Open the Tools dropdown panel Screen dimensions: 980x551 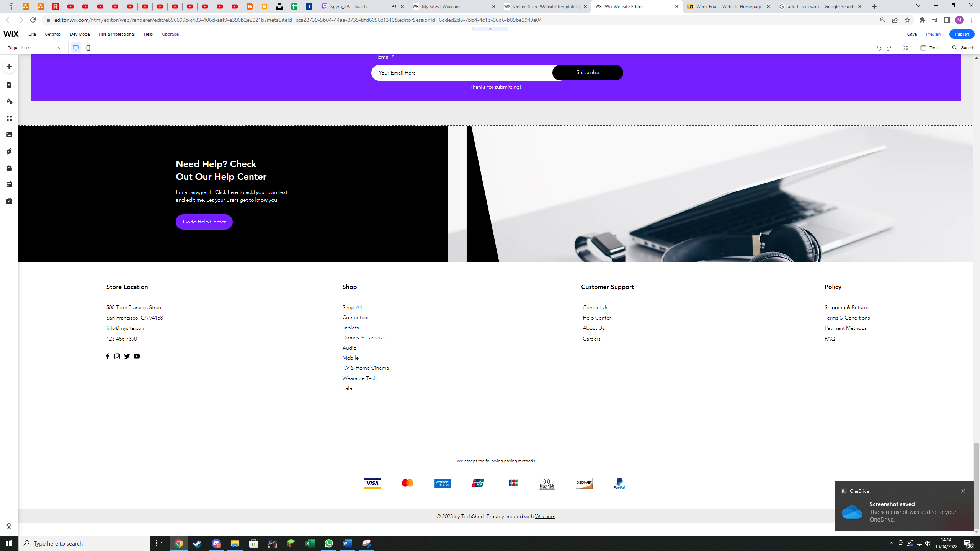click(x=930, y=48)
